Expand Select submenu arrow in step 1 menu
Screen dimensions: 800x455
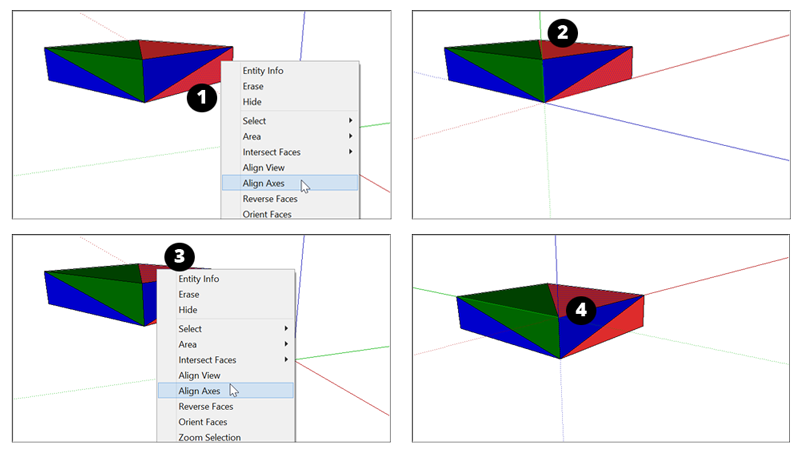pos(350,121)
